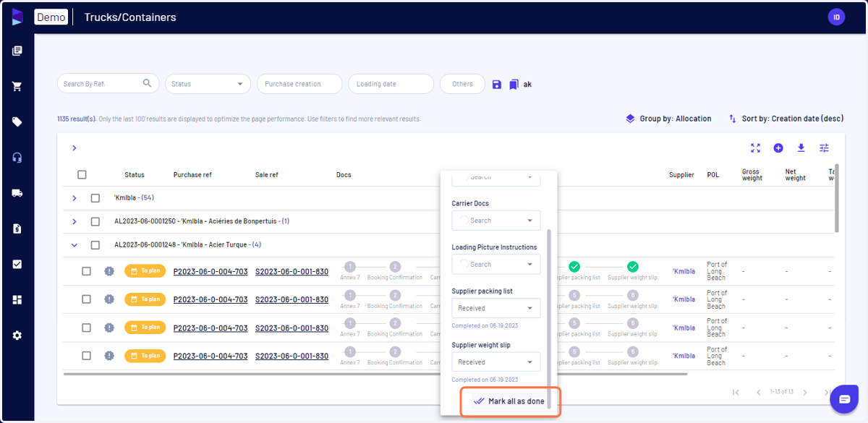Open 'Kmlbla supplier link in green-check row

(x=684, y=272)
